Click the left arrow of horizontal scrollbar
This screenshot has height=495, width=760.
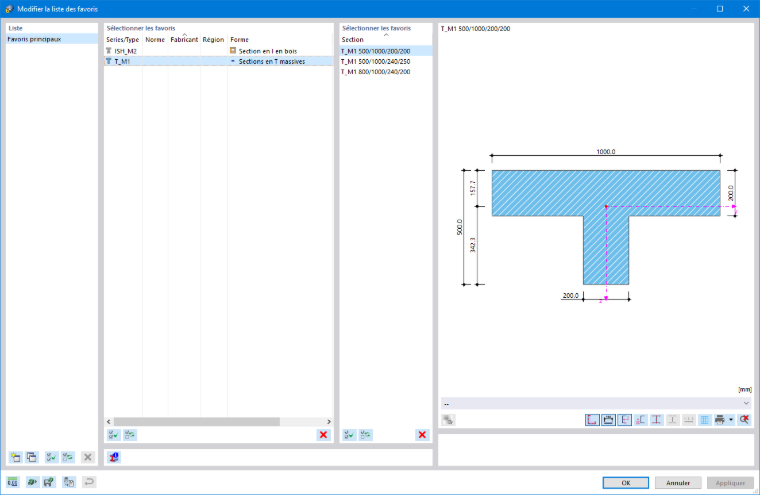tap(109, 422)
